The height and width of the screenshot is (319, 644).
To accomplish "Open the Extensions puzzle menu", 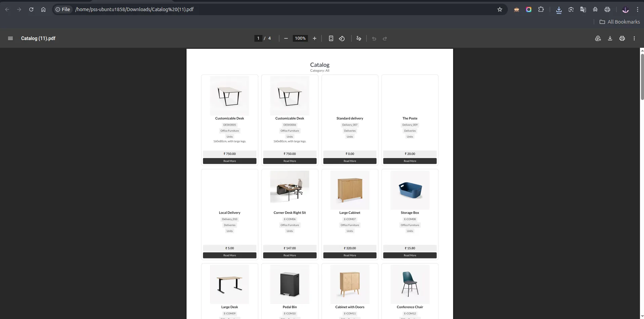I will coord(541,9).
